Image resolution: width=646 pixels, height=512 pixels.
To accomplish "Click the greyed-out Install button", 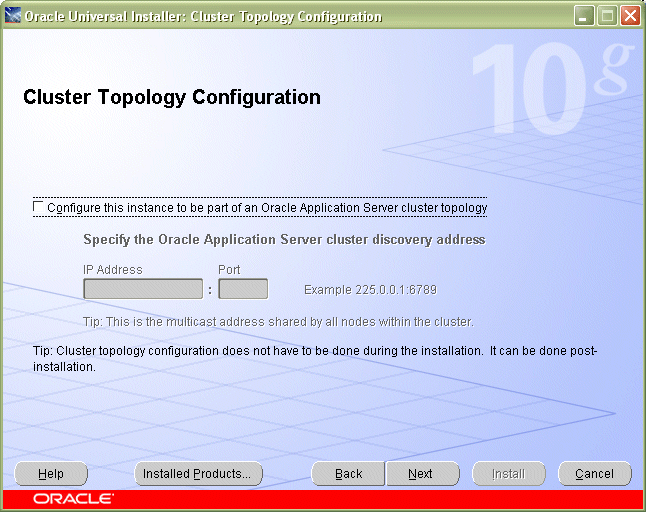I will (x=509, y=474).
